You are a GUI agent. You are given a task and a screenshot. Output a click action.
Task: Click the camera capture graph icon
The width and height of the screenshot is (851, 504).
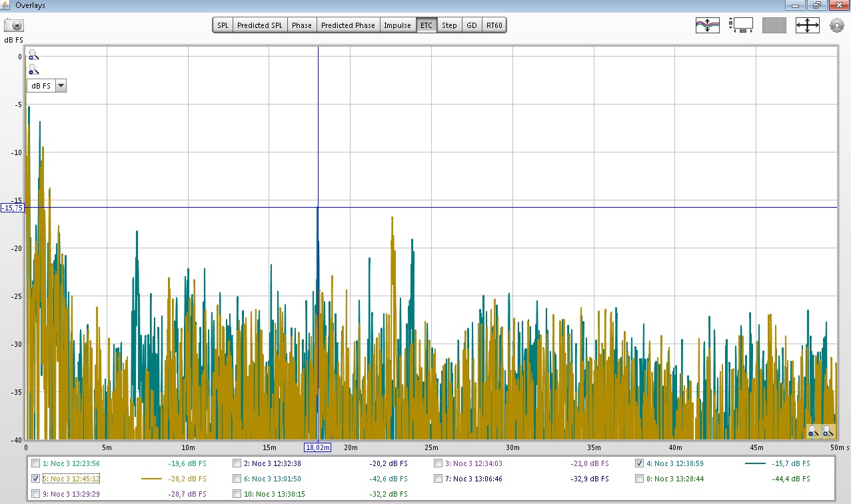(14, 26)
